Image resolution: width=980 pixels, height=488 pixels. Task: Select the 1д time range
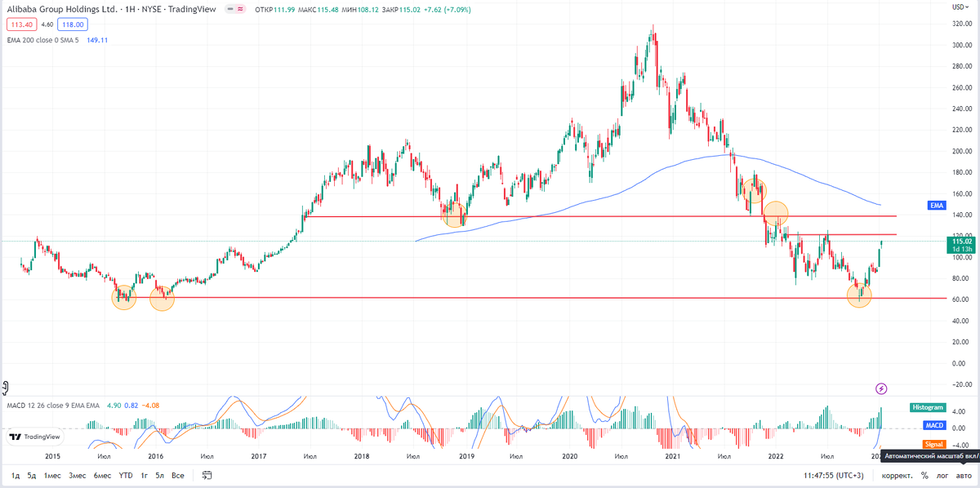tap(16, 475)
